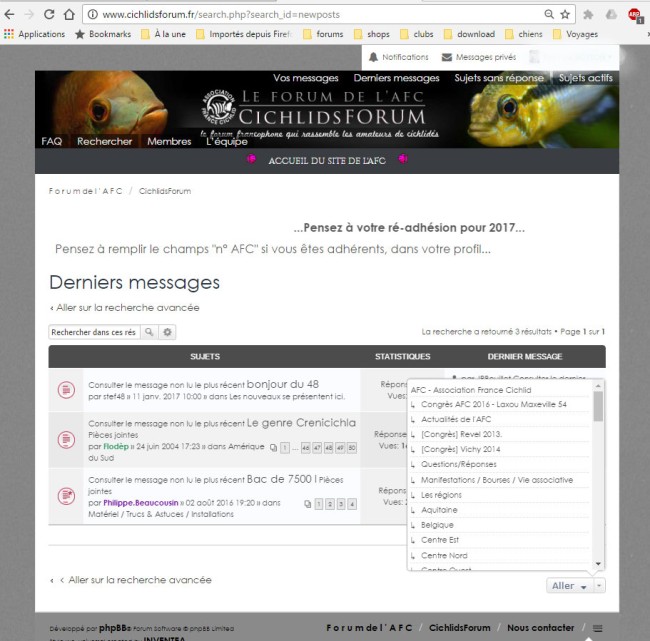
Task: Open the Aller jump dropdown
Action: (x=576, y=585)
